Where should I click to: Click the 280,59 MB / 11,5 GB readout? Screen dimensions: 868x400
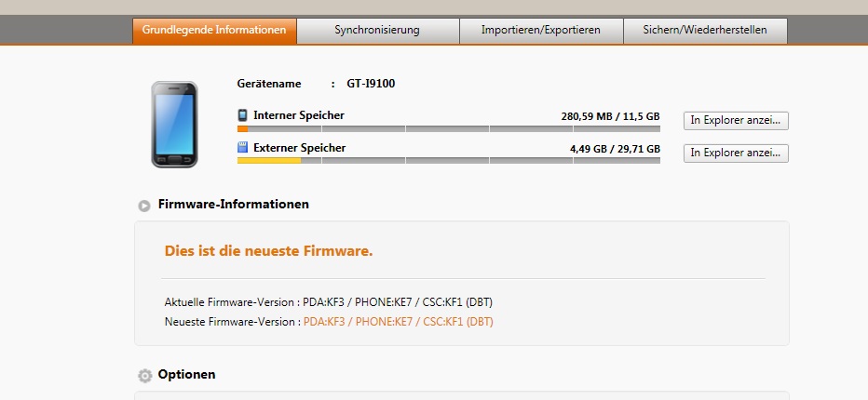coord(610,116)
